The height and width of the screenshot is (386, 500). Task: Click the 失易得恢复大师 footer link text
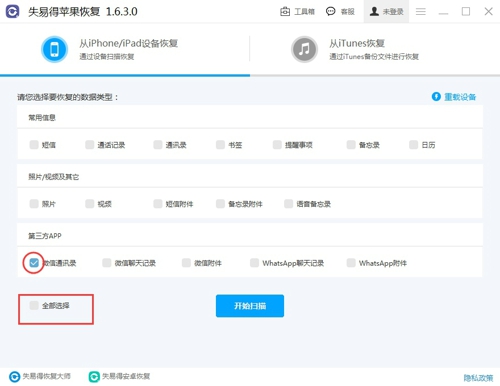click(x=46, y=376)
